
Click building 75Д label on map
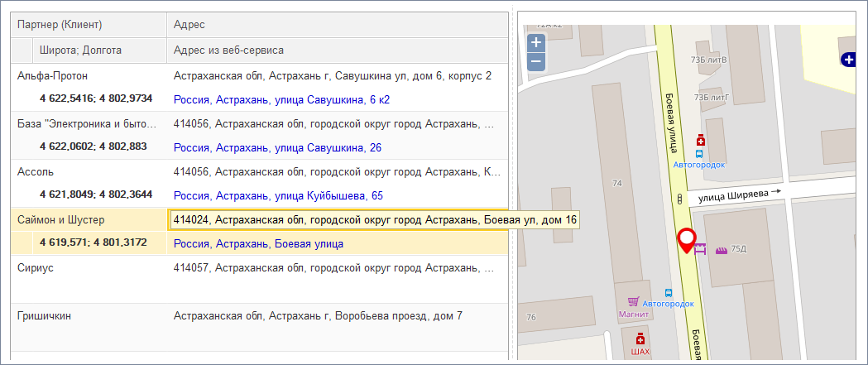(738, 249)
